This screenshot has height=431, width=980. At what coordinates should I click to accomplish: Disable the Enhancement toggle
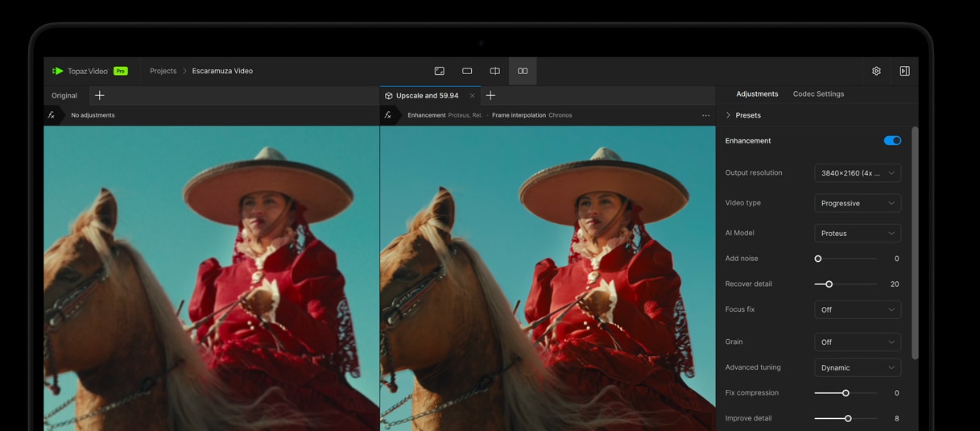point(892,141)
